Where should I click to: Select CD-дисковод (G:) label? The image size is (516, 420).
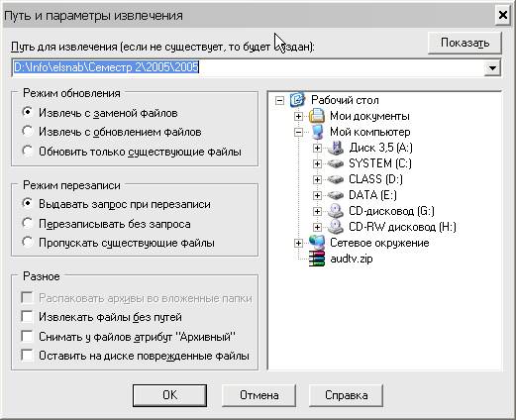pos(391,211)
